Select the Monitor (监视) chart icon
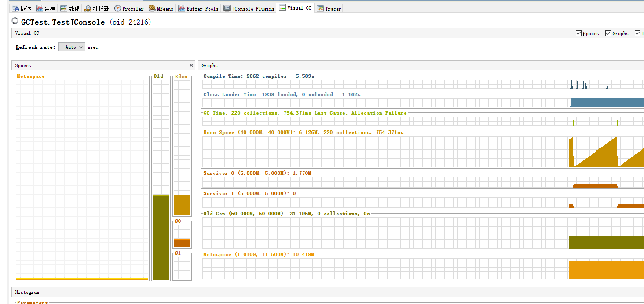 [39, 7]
